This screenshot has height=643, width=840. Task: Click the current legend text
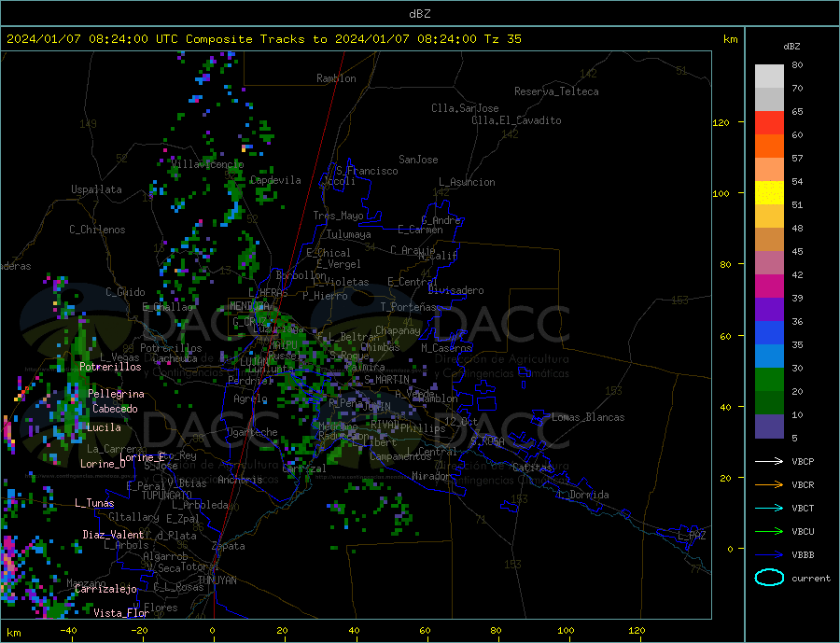point(810,579)
